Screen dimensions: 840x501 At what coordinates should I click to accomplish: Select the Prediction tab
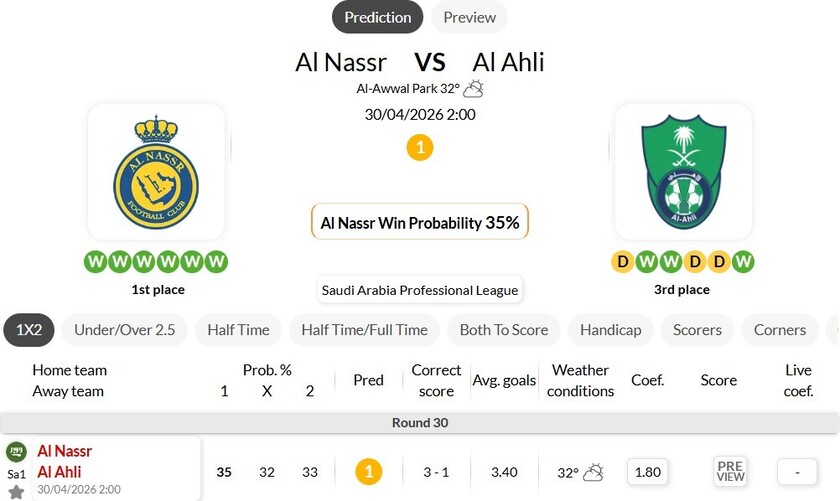(x=377, y=17)
